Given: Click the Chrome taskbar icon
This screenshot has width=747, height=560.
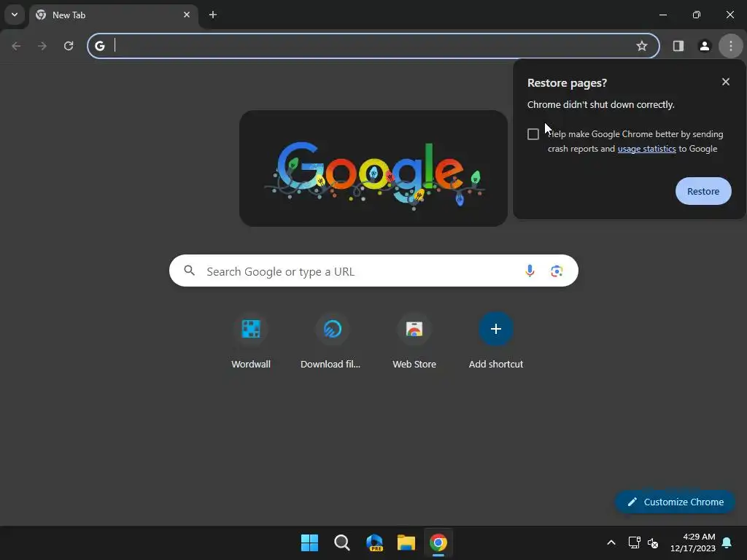Looking at the screenshot, I should (x=438, y=542).
